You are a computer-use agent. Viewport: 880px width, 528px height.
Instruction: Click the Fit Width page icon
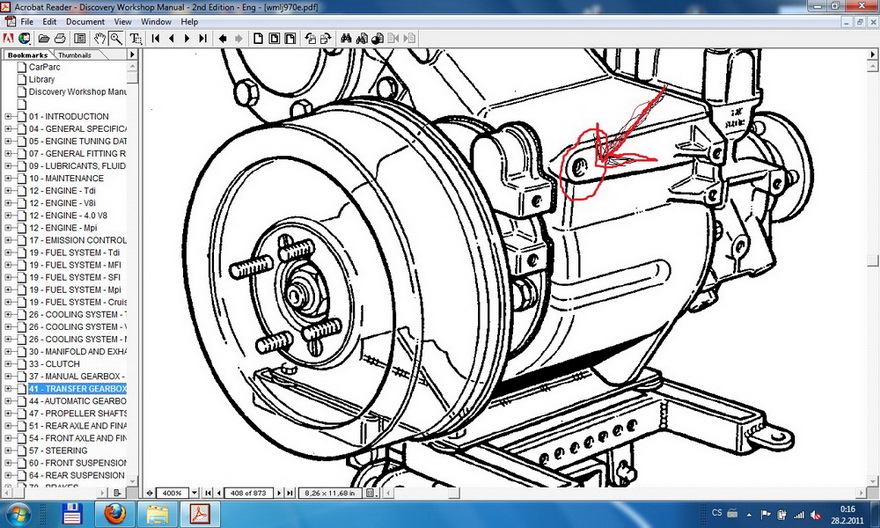[x=290, y=39]
